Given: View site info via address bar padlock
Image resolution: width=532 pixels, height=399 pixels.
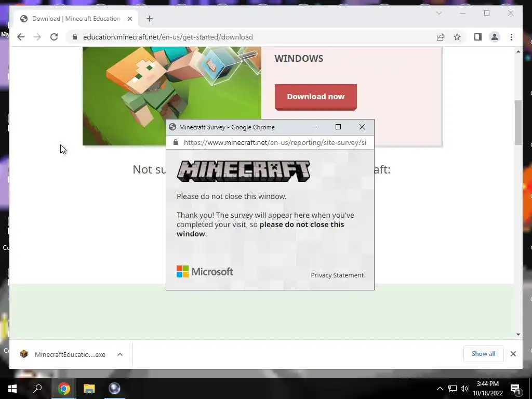Looking at the screenshot, I should [75, 37].
